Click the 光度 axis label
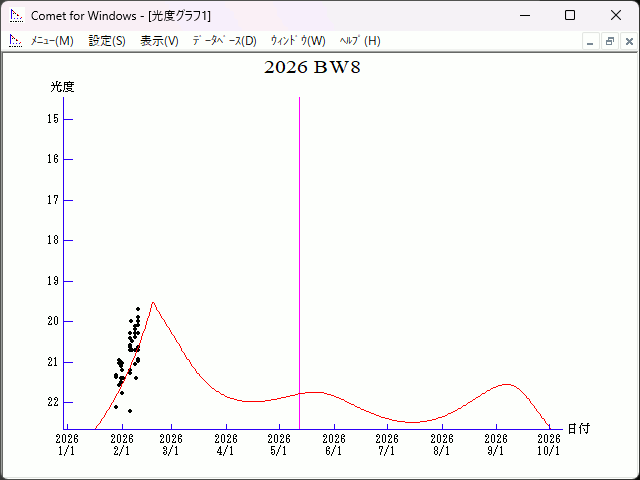This screenshot has height=480, width=640. [62, 87]
